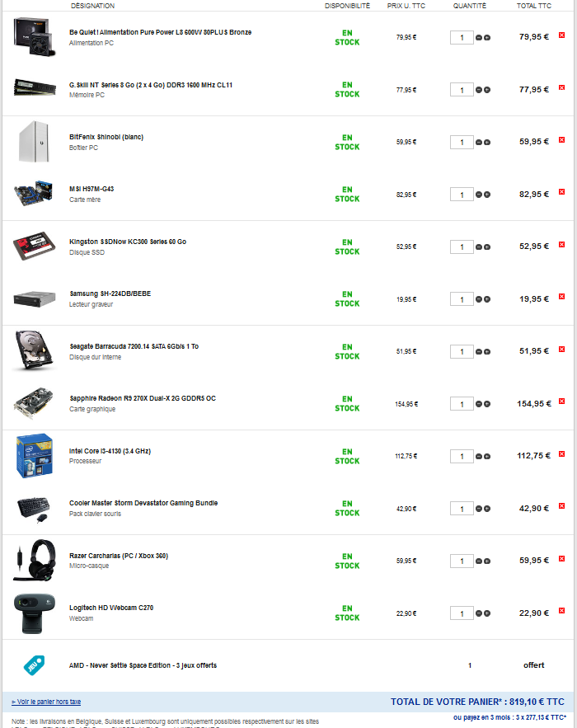The width and height of the screenshot is (577, 728).
Task: Delete G.Skill memory from the cart
Action: click(x=561, y=87)
